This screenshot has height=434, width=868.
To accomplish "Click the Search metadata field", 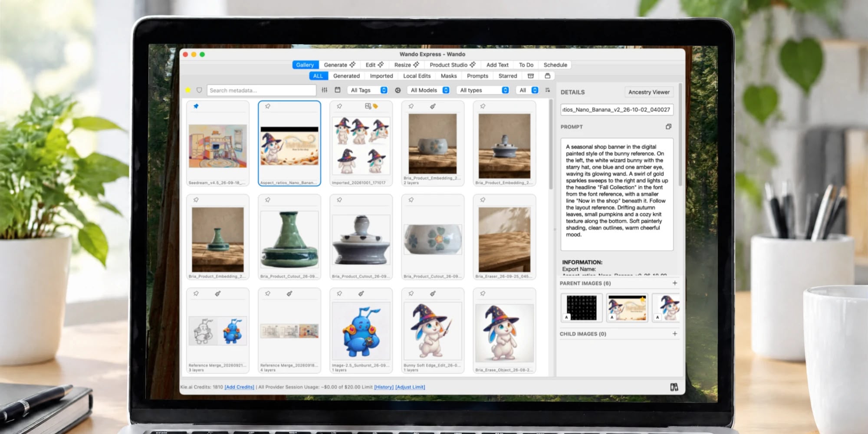I will (x=261, y=90).
